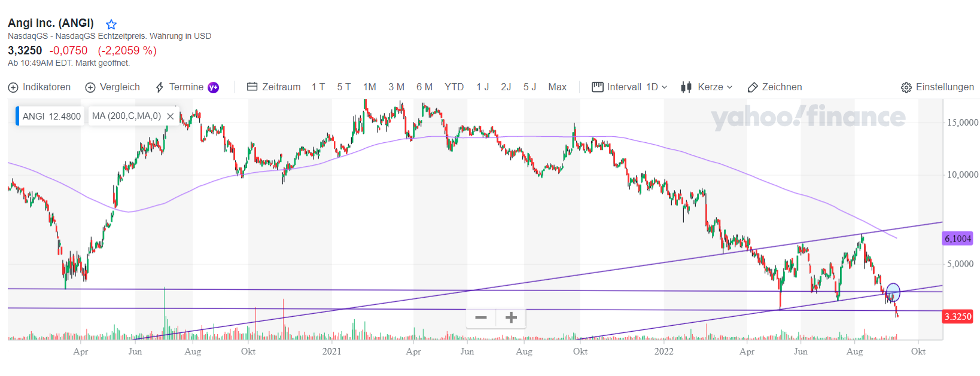Open the Zeitraum calendar date range

(x=252, y=87)
